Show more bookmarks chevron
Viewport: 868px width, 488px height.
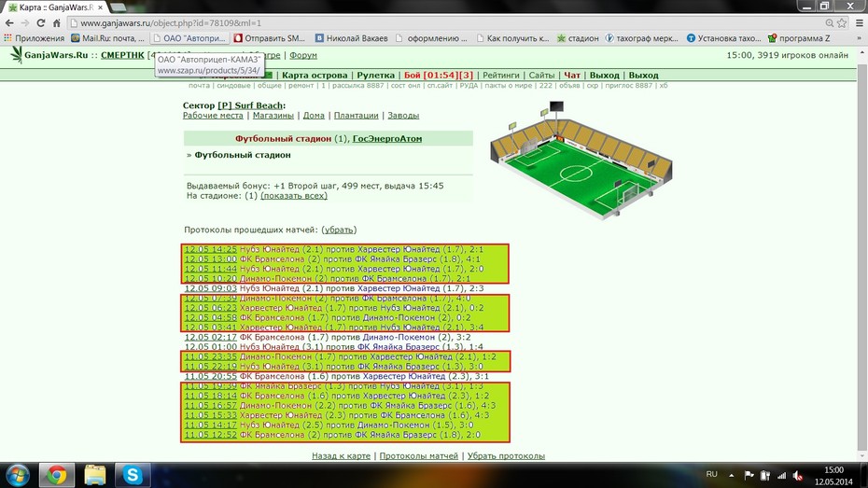click(860, 38)
